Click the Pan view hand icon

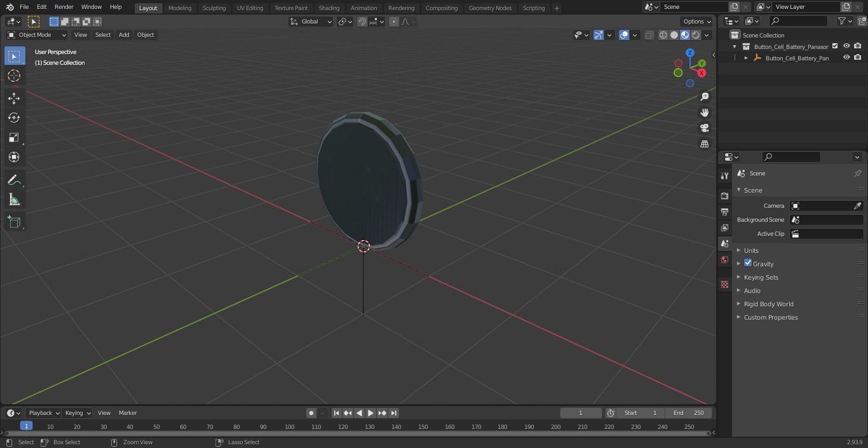tap(704, 112)
